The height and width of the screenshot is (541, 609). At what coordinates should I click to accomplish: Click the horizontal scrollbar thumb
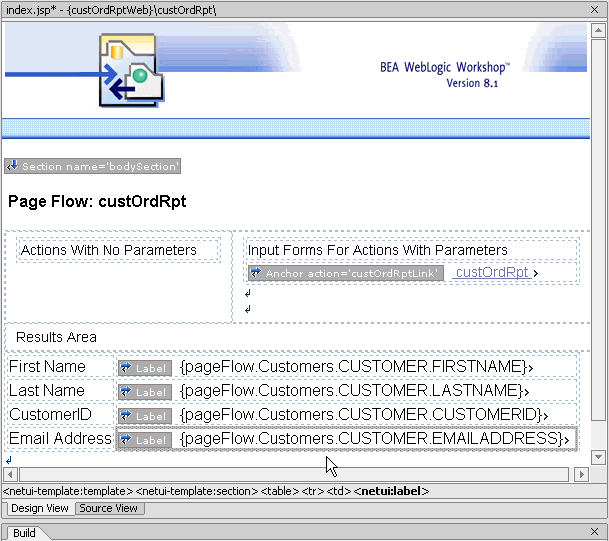click(294, 474)
